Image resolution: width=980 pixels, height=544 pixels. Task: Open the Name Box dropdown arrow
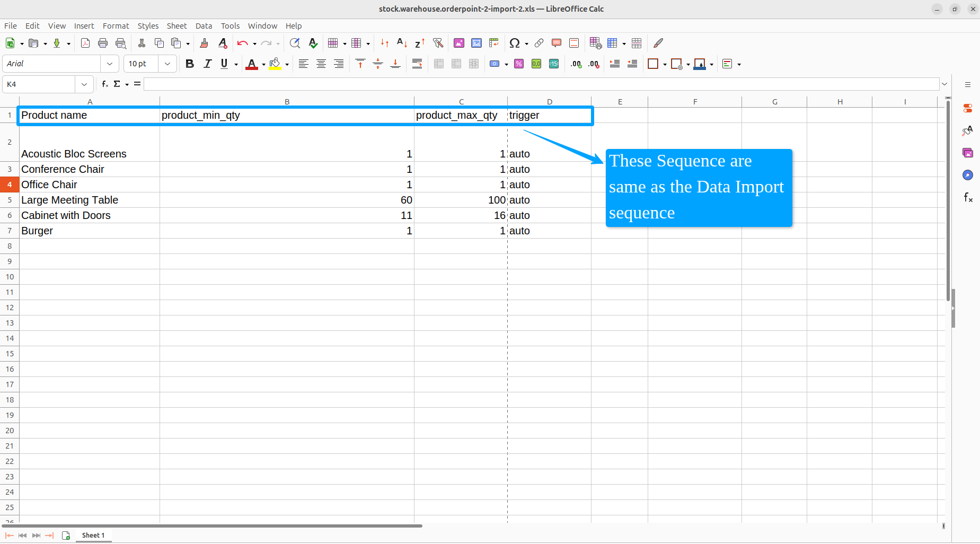tap(84, 84)
